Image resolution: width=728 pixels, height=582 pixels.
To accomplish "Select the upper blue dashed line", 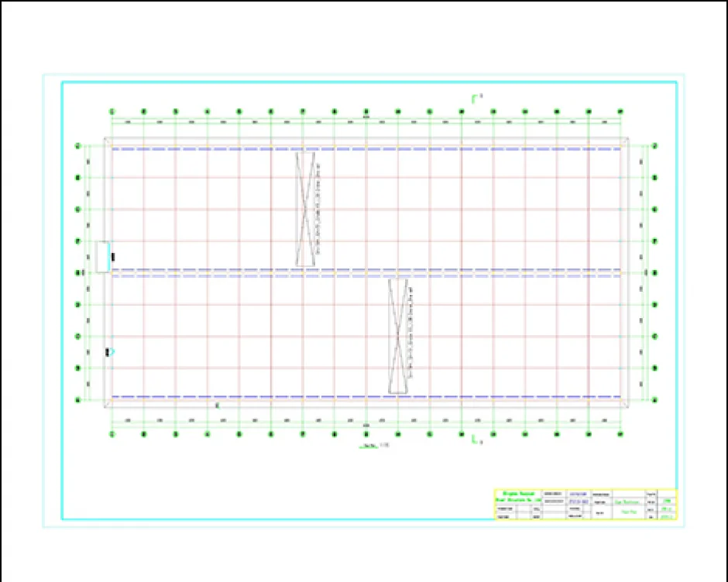I will point(366,149).
